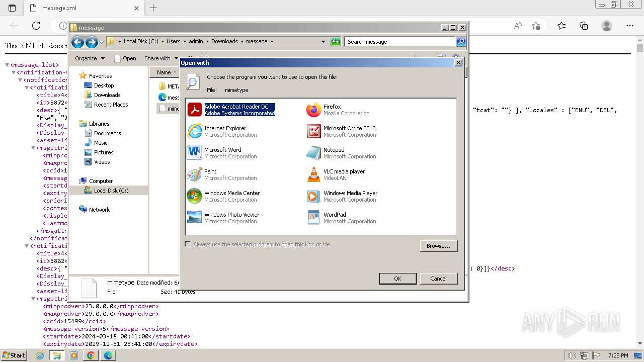Select Computer in navigation pane

(x=101, y=181)
